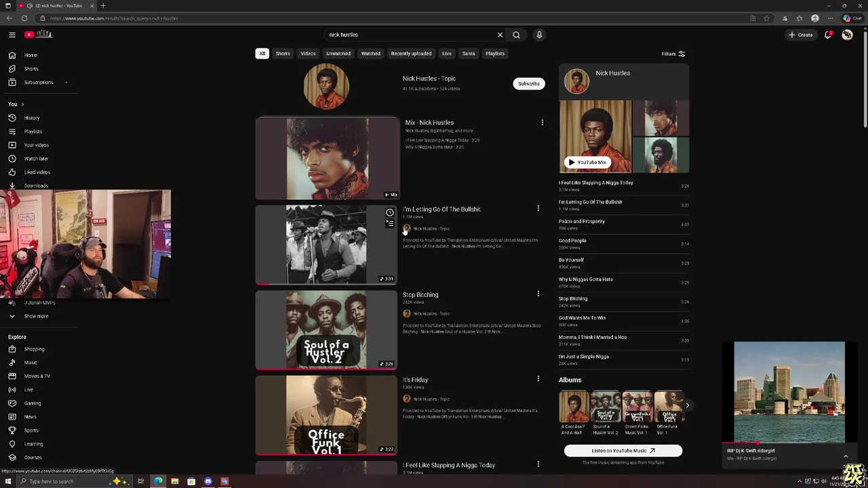The image size is (868, 488).
Task: Select the Playlists filter chip
Action: point(495,54)
